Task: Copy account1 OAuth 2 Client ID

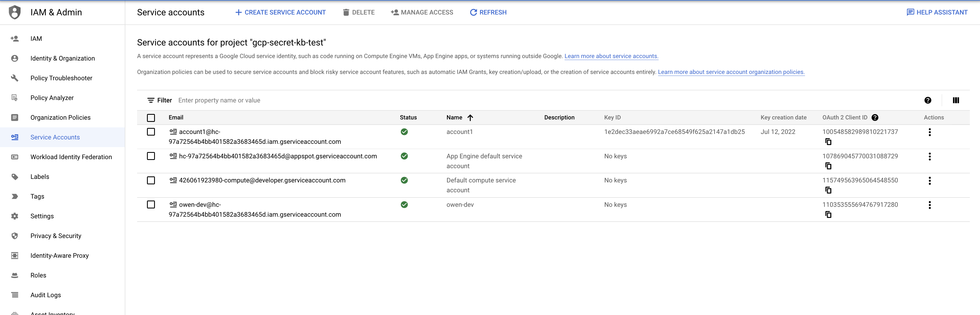Action: tap(828, 142)
